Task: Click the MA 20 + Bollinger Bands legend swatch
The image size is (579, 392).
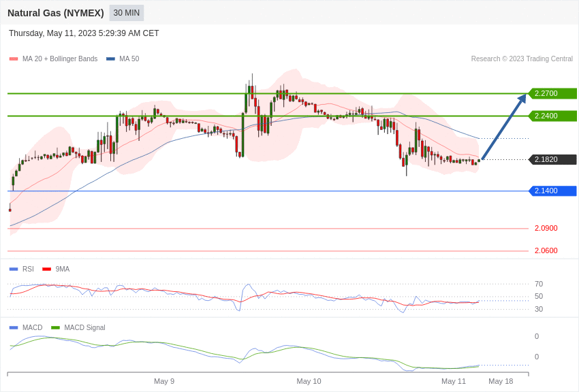Action: click(x=14, y=59)
